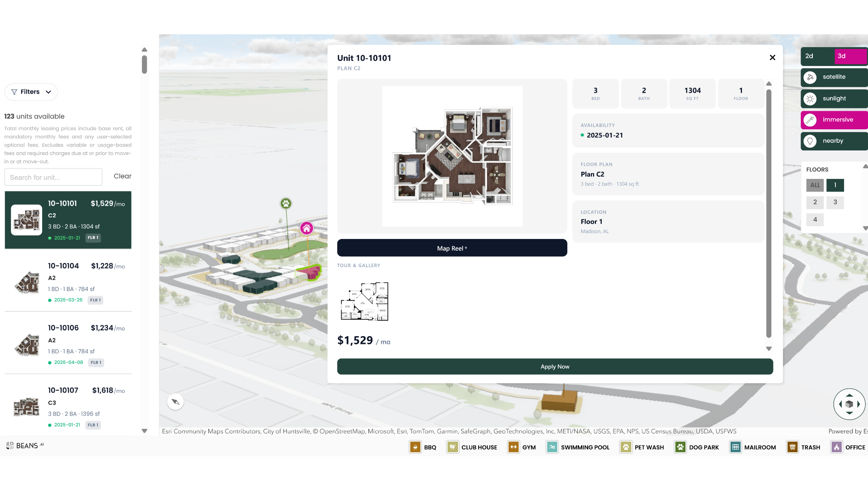868x488 pixels.
Task: Click the Trash amenity icon
Action: tap(793, 447)
